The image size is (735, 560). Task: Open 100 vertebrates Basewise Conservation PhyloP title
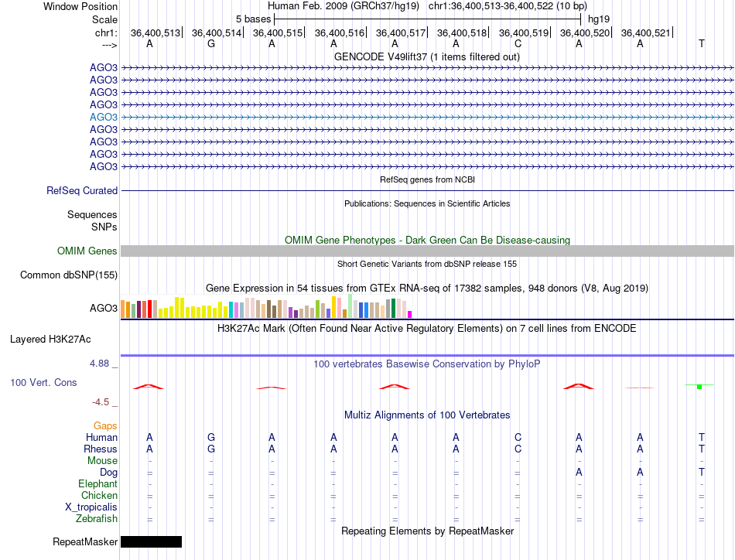[x=427, y=364]
